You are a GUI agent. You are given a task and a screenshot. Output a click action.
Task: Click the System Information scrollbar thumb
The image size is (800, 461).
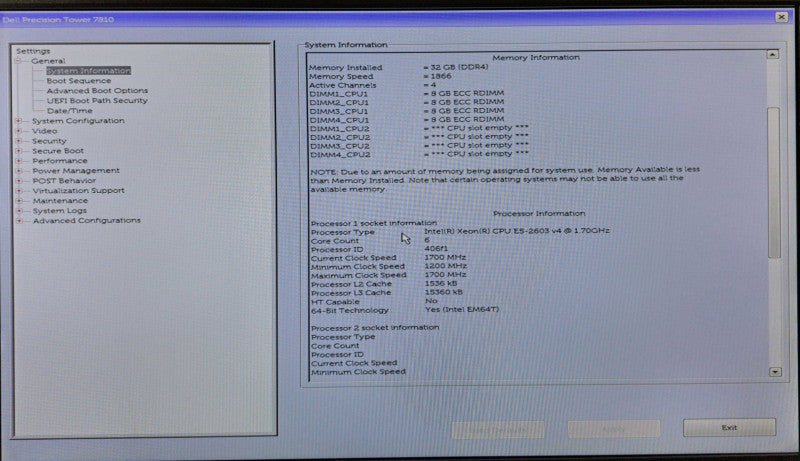[773, 183]
